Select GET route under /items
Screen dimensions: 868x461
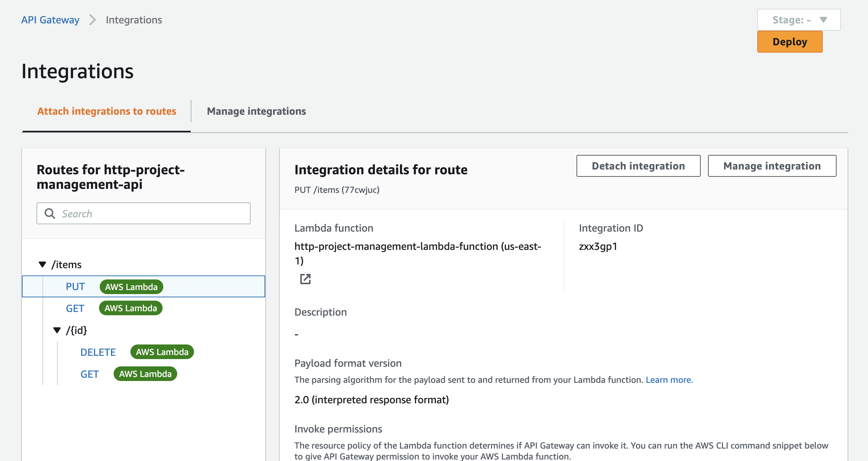coord(75,308)
